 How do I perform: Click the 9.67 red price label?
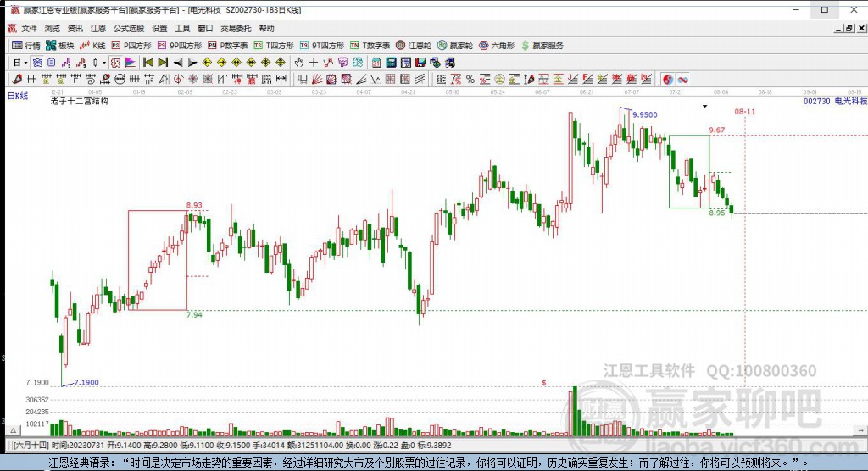click(x=717, y=130)
